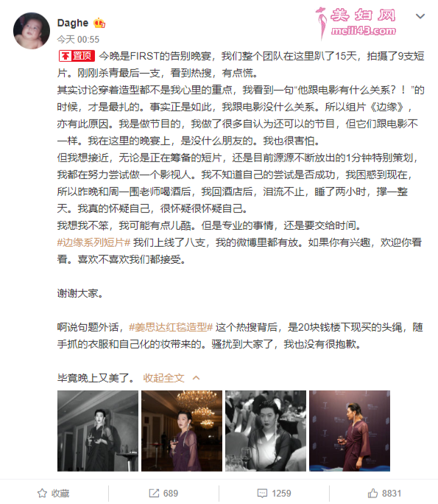Open the Daghe username link
Screen dimensions: 438x504
point(73,23)
